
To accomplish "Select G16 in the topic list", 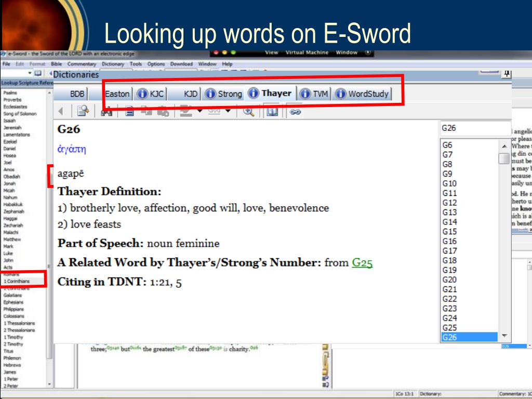I will click(x=449, y=241).
